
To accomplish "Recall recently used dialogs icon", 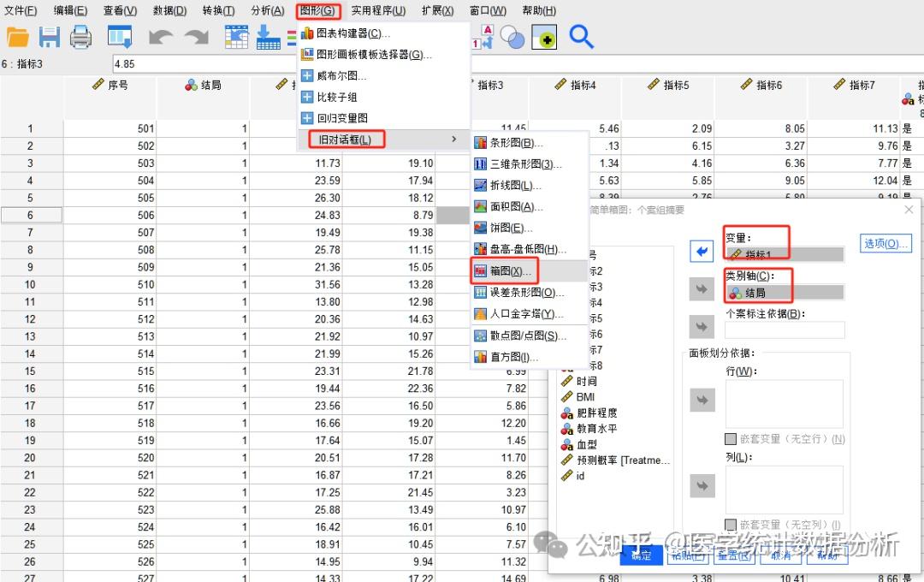I will [119, 36].
